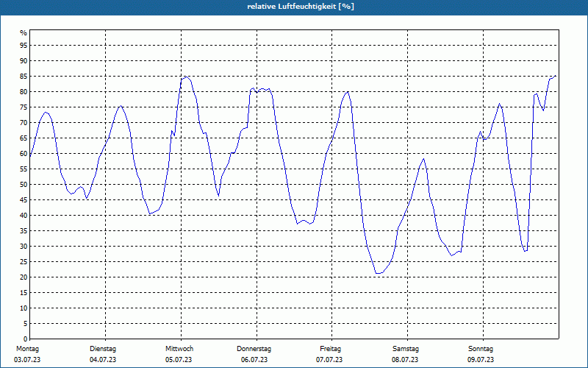Click the 60 y-axis value
Screen dimensions: 588x368
tap(24, 154)
